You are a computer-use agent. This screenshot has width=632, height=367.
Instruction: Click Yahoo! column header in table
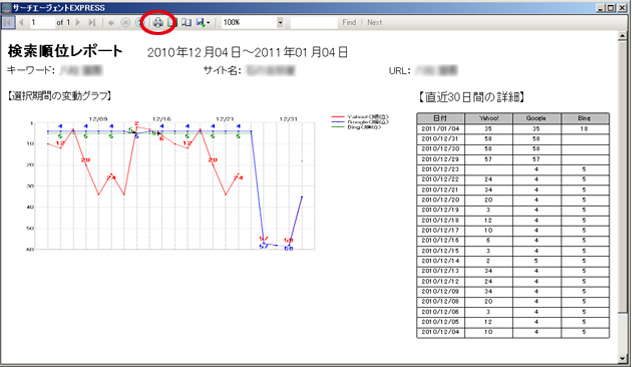[489, 118]
